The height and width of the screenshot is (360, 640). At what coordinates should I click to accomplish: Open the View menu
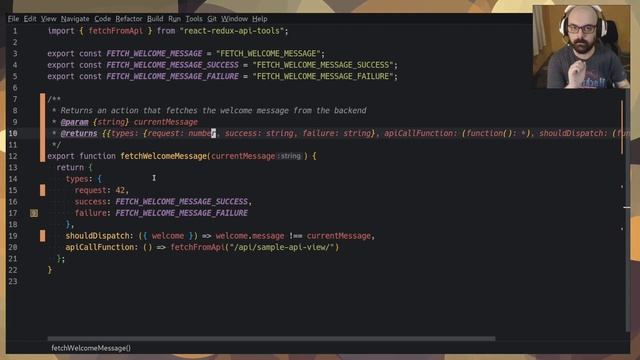click(x=49, y=19)
